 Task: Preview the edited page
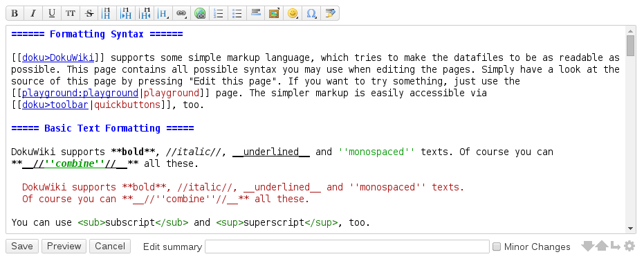point(64,247)
